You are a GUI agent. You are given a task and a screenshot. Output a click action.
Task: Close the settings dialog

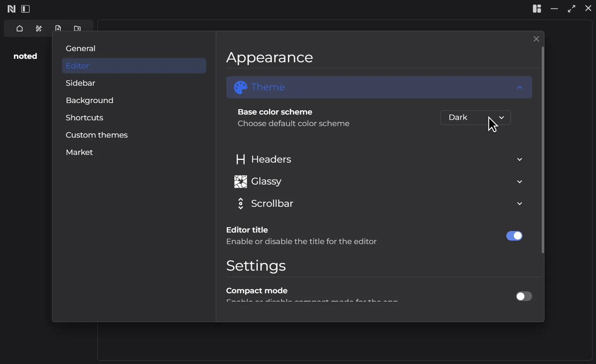pyautogui.click(x=536, y=39)
